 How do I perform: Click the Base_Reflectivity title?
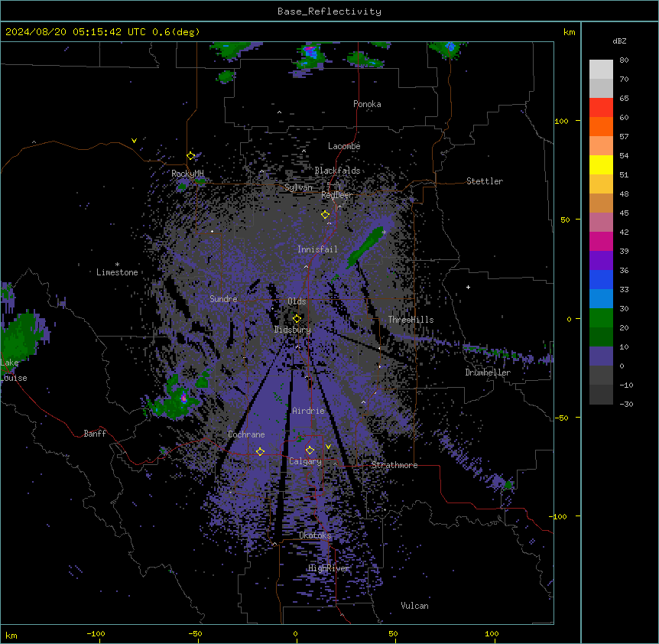(x=329, y=11)
